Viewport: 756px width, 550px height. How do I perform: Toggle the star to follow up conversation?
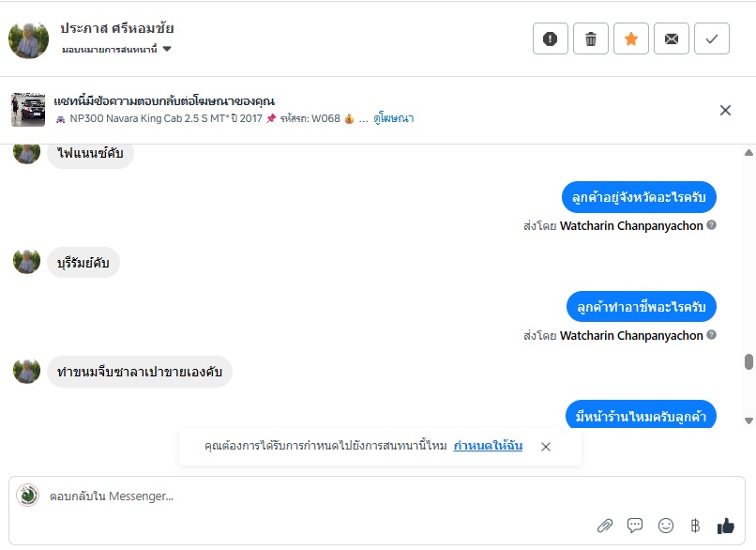click(x=631, y=38)
